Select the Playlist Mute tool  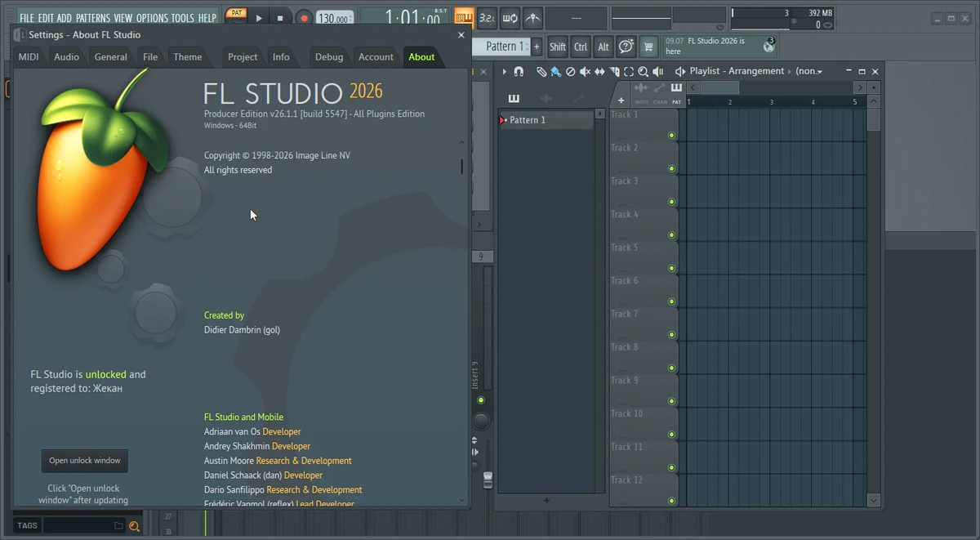tap(585, 72)
